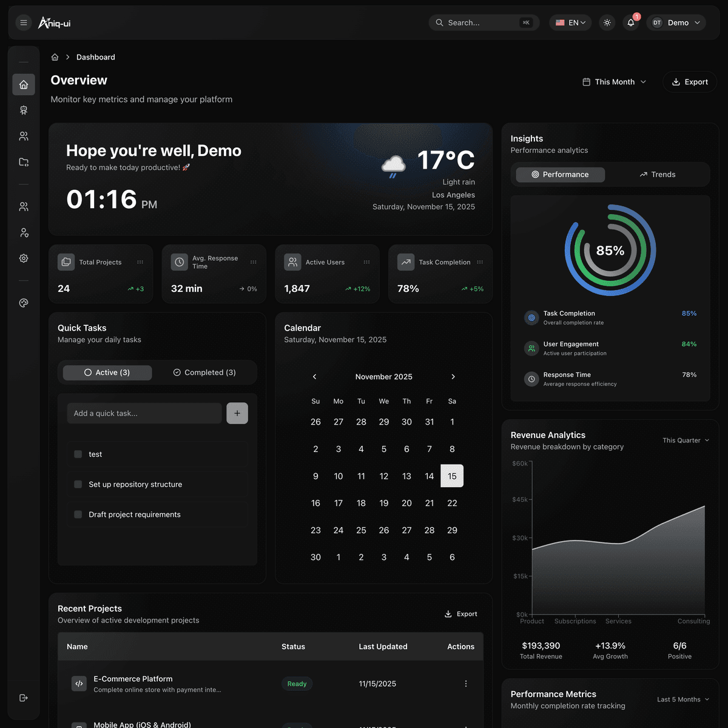The height and width of the screenshot is (728, 728).
Task: Click the code folder sidebar icon
Action: 24,162
